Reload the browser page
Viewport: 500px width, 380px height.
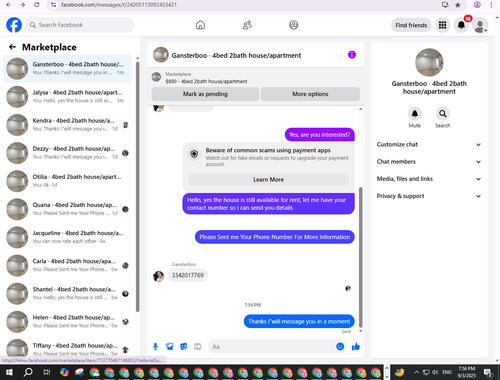click(x=37, y=5)
